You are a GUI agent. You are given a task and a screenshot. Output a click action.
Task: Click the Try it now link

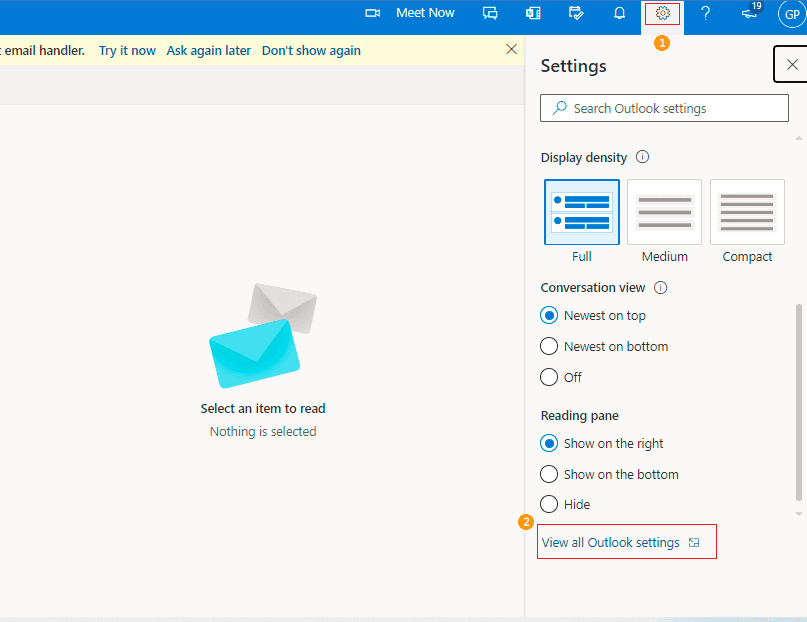pos(127,50)
